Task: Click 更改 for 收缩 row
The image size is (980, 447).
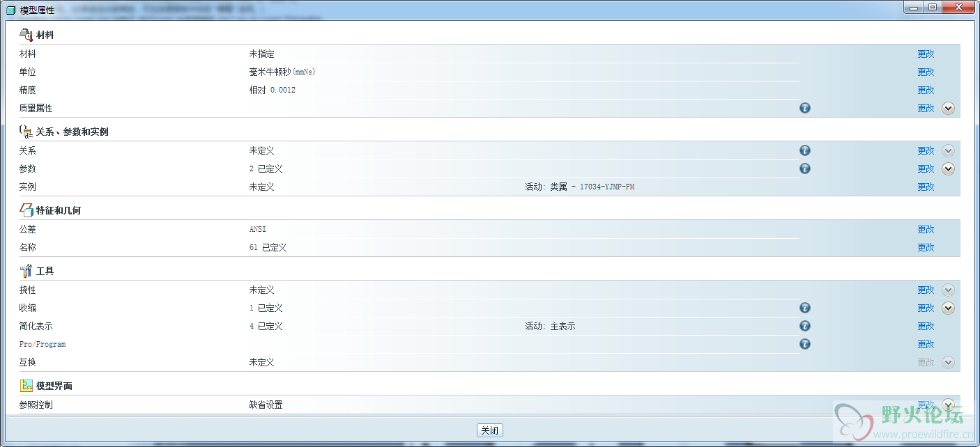Action: tap(926, 308)
